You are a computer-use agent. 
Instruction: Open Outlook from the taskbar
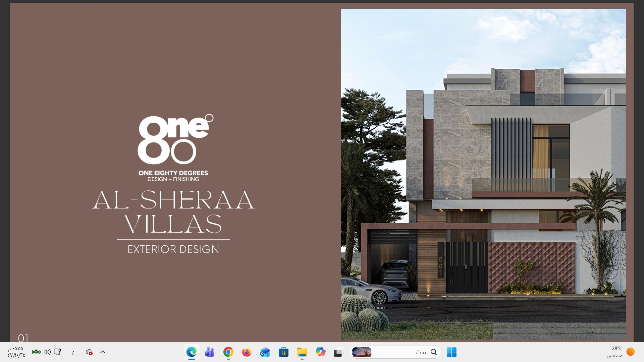pos(265,352)
